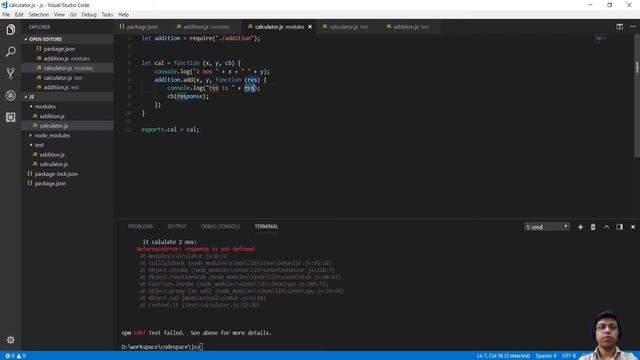Close the calculator.js modules editor tab
Image resolution: width=640 pixels, height=360 pixels.
(x=310, y=27)
